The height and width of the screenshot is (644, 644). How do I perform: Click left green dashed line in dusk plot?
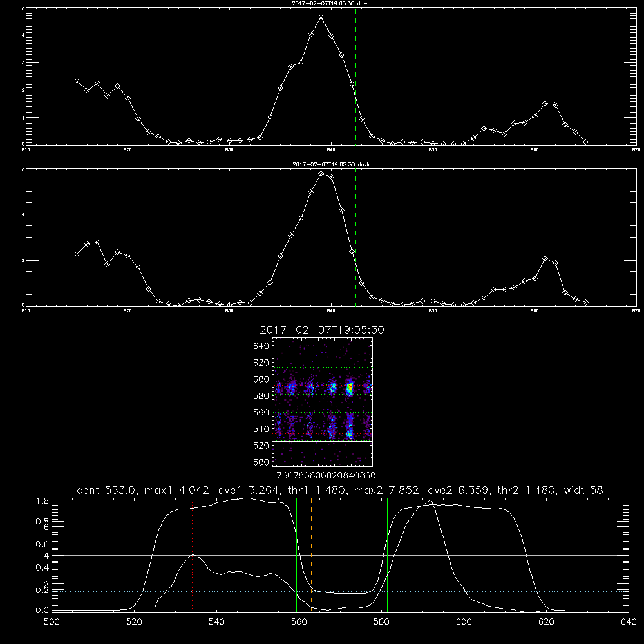coord(205,237)
